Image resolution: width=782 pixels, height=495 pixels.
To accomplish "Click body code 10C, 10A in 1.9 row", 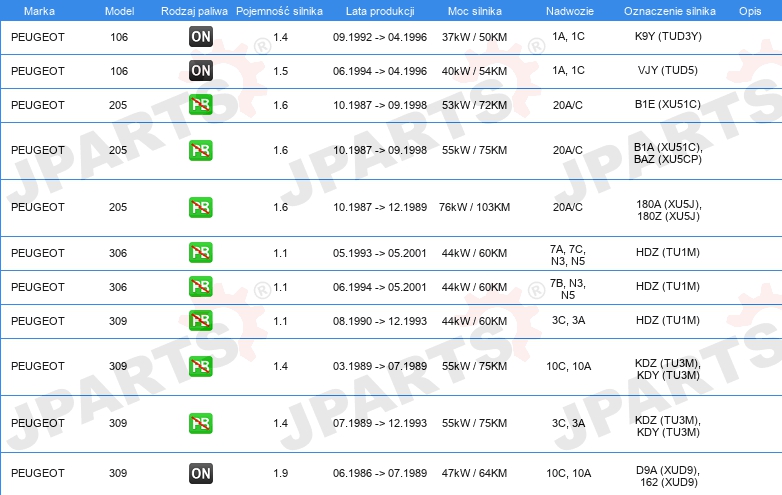I will click(569, 473).
